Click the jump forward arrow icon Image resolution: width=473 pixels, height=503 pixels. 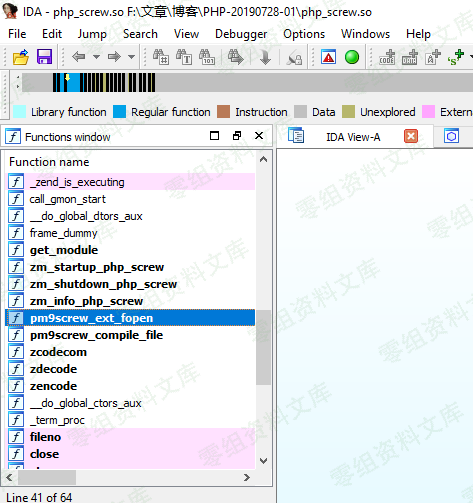114,57
